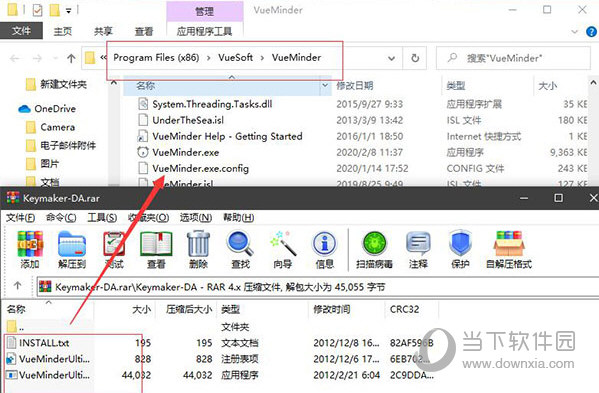Switch to the 共享 ribbon tab
599x393 pixels.
103,31
